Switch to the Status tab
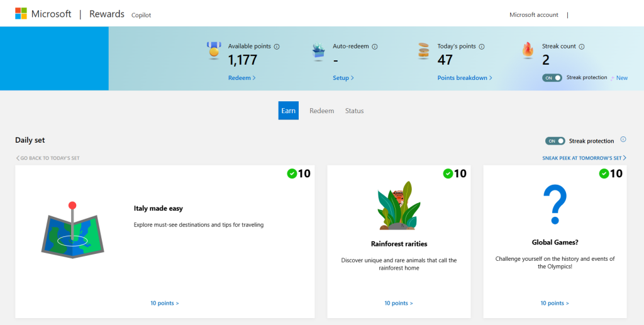 (x=355, y=111)
